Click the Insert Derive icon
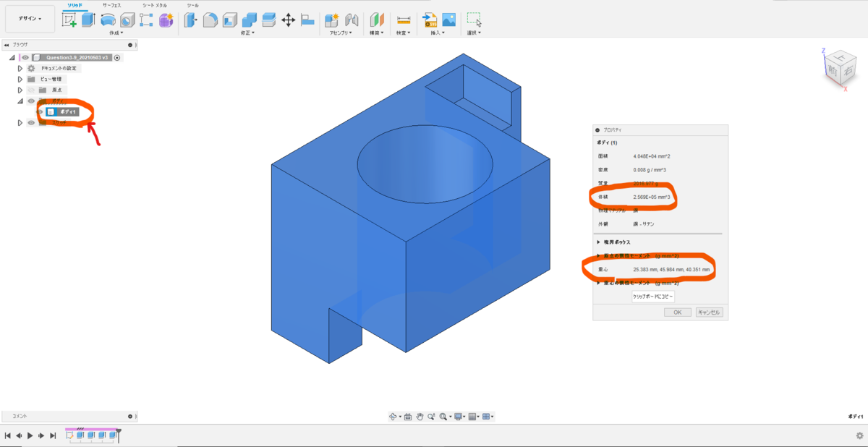Screen dimensions: 868x447 (x=430, y=20)
